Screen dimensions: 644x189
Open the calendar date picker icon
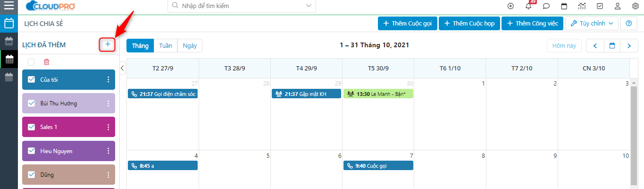coord(612,46)
